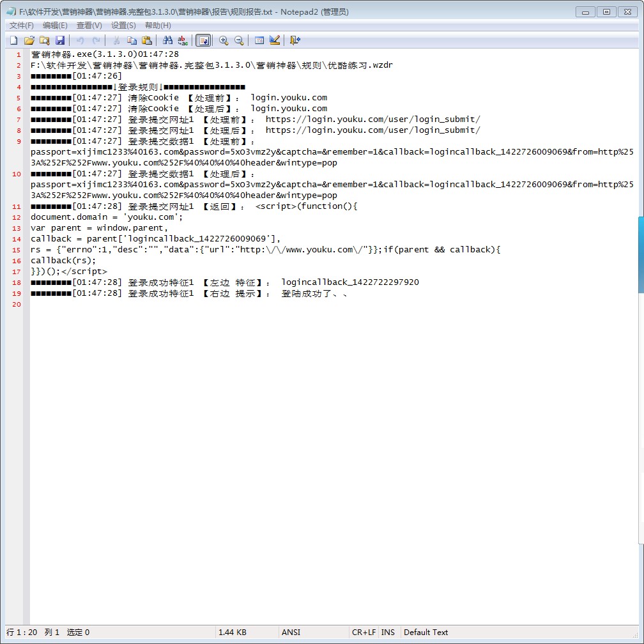This screenshot has width=644, height=644.
Task: Open the scheme selection icon
Action: (x=259, y=40)
